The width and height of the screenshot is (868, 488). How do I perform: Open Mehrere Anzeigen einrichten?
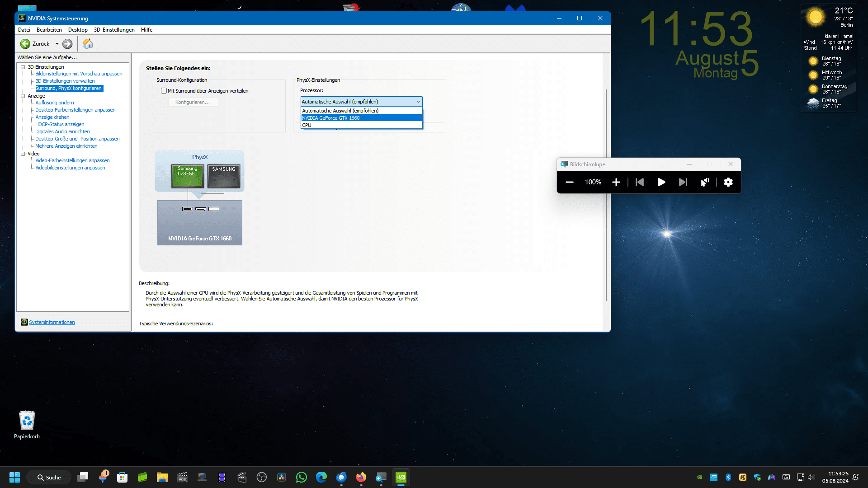66,146
